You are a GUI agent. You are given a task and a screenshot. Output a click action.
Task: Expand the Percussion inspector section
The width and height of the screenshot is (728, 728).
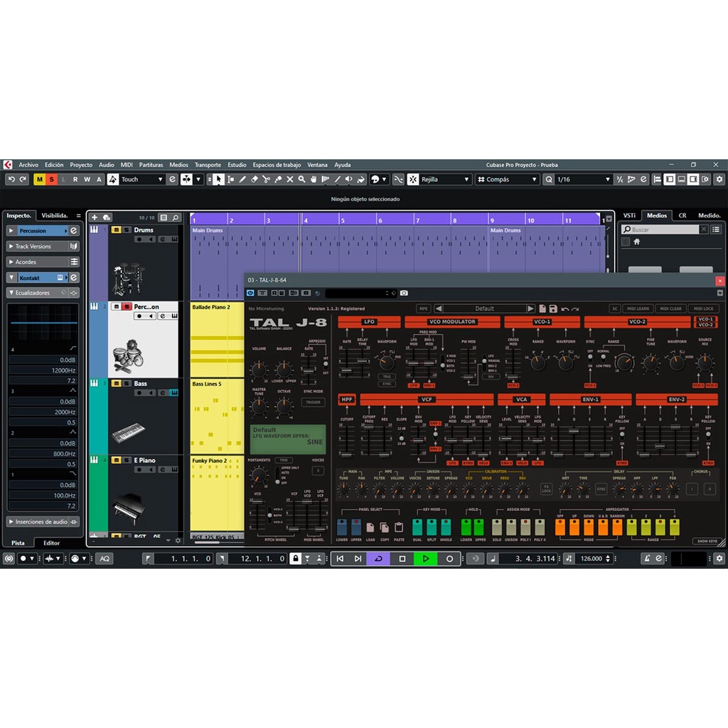click(x=11, y=231)
